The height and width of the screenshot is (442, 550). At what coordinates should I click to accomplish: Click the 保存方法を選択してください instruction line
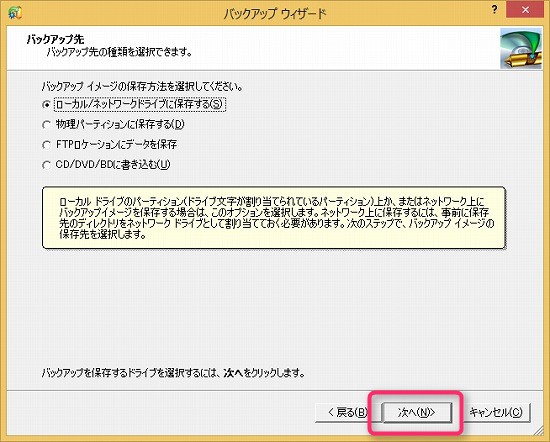[x=142, y=86]
